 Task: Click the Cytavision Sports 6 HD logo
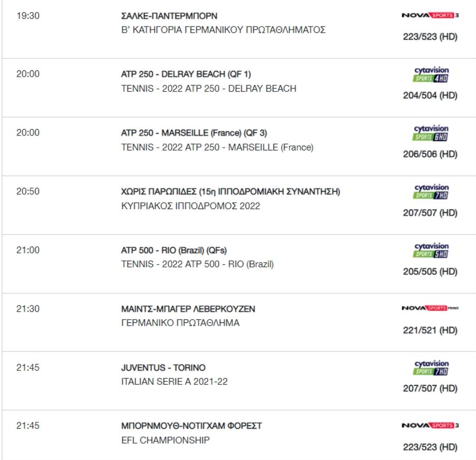pos(431,133)
